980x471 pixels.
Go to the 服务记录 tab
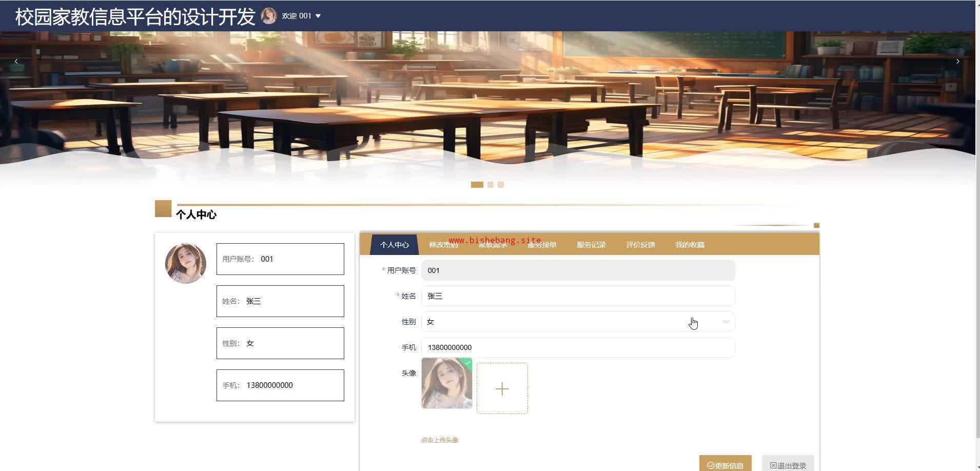point(591,245)
